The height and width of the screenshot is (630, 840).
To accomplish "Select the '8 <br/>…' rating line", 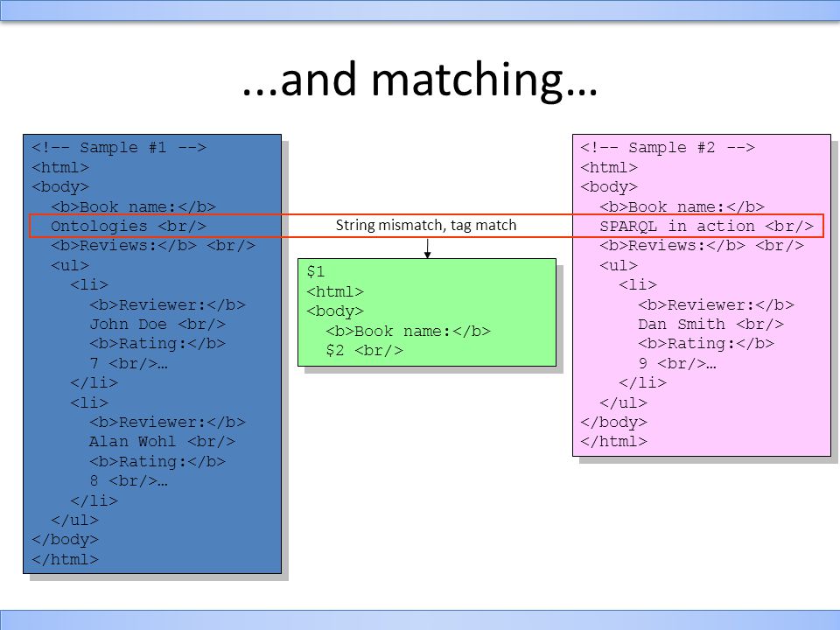I will point(129,481).
